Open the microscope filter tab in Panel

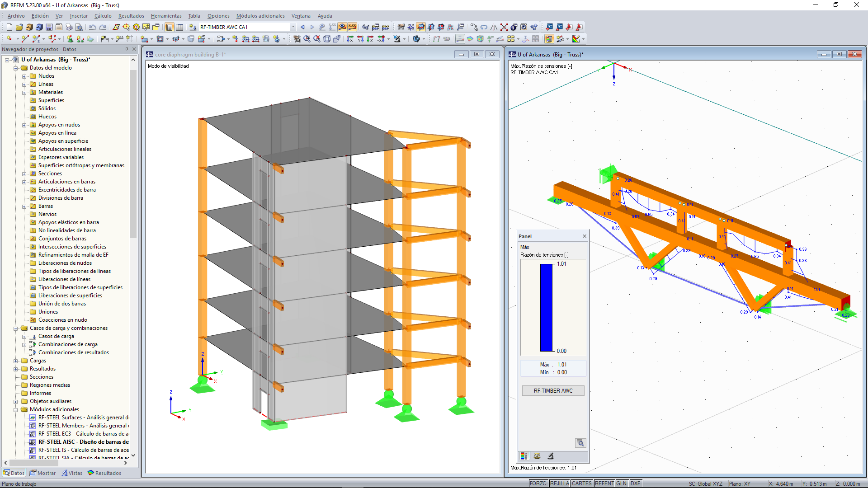(551, 456)
